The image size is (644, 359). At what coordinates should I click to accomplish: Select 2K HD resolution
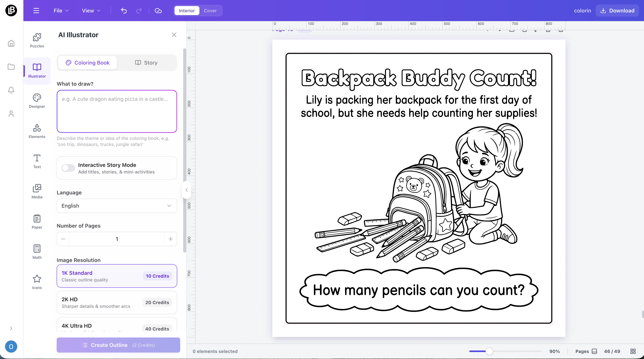click(x=117, y=303)
